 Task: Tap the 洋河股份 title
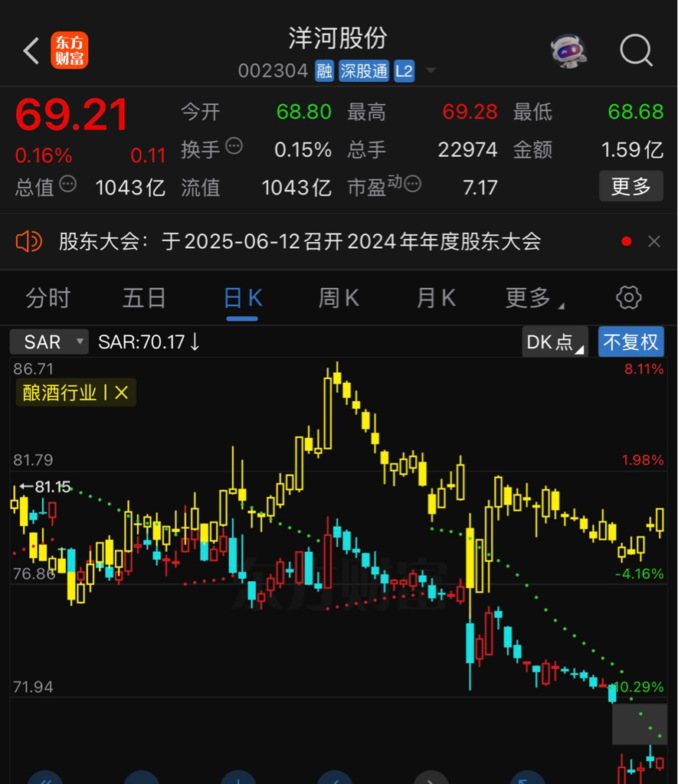click(339, 38)
